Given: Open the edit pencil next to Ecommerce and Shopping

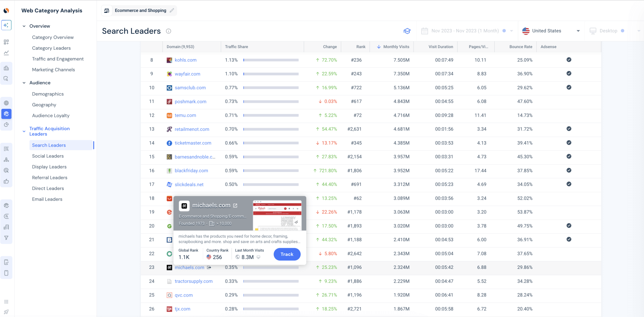Looking at the screenshot, I should 172,10.
